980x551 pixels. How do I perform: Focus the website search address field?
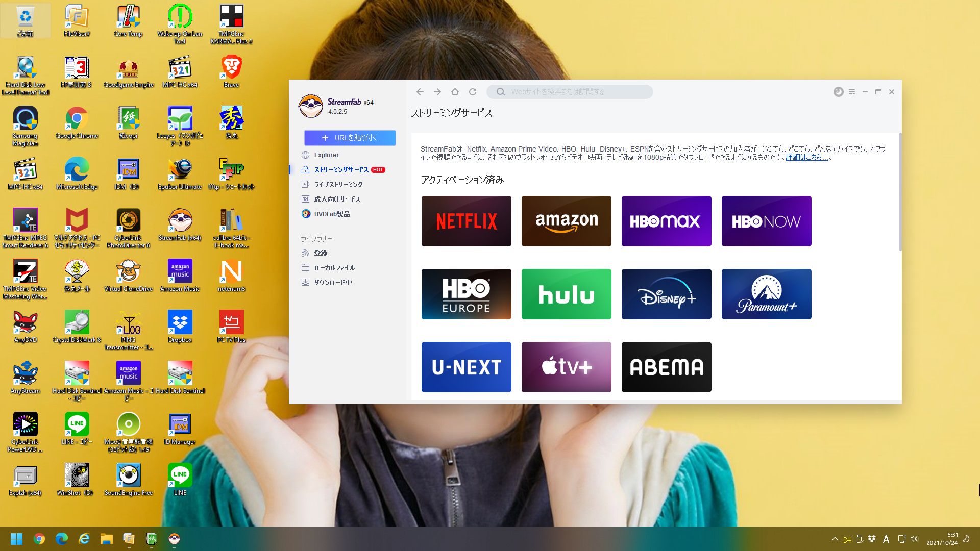(x=570, y=92)
